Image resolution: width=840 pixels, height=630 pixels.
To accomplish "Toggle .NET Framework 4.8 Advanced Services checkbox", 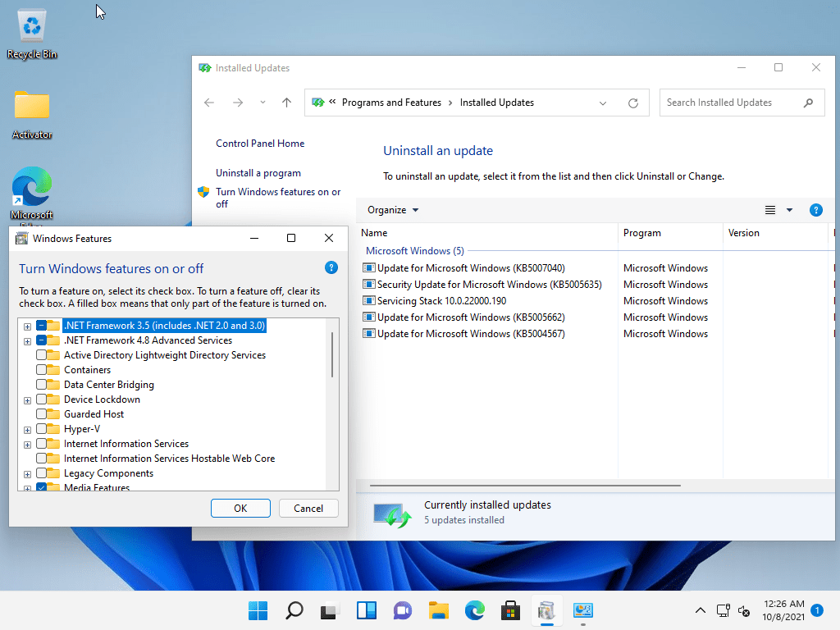I will [x=41, y=340].
